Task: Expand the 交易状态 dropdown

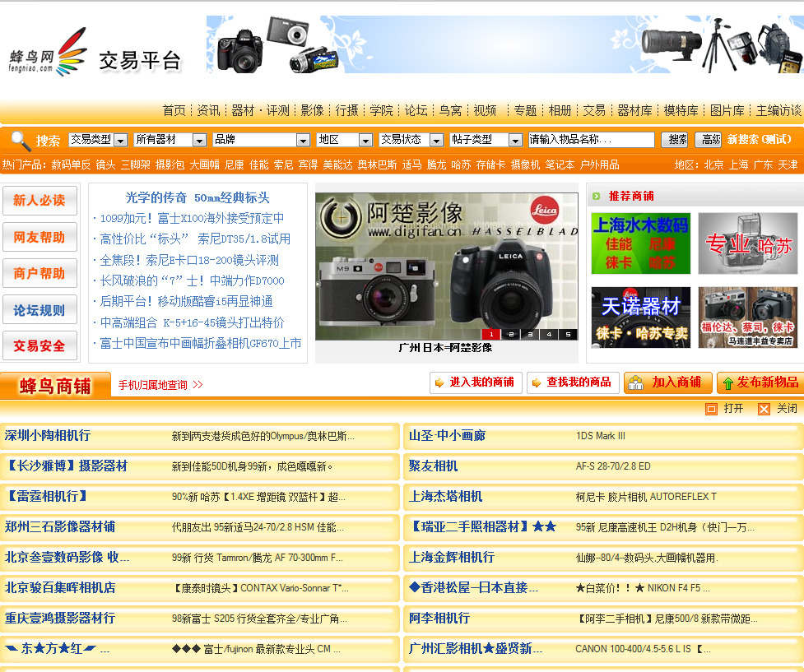Action: pos(411,140)
